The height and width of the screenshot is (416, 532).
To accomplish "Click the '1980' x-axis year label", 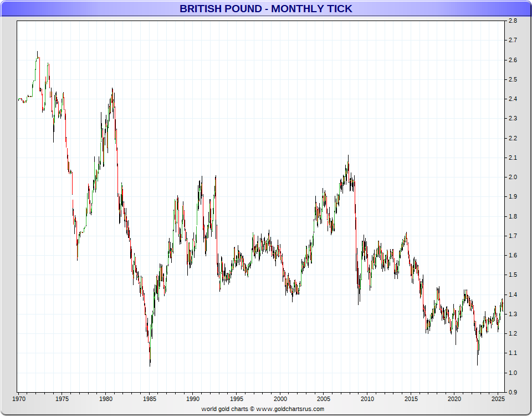I will pyautogui.click(x=106, y=399).
